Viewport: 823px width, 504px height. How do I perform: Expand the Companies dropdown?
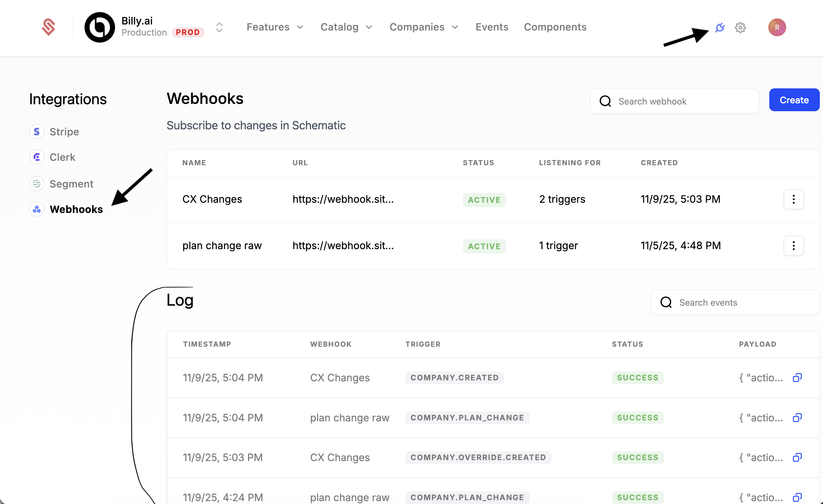pyautogui.click(x=424, y=27)
